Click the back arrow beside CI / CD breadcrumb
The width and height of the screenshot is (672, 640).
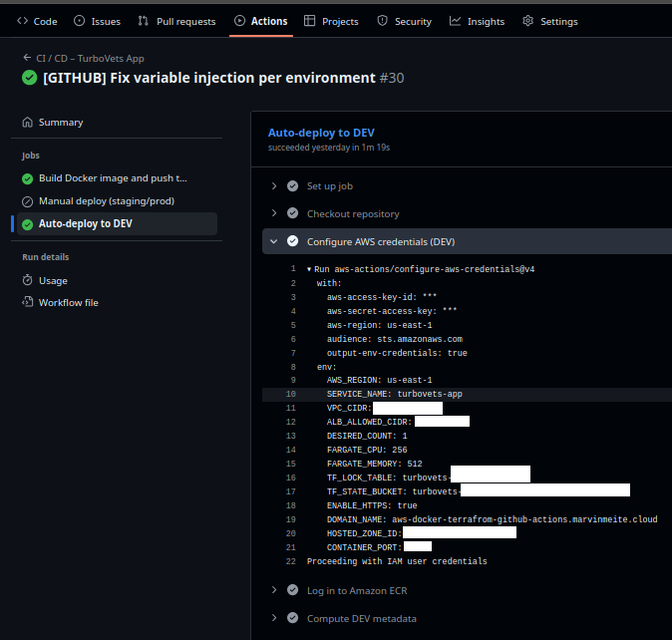pos(27,59)
